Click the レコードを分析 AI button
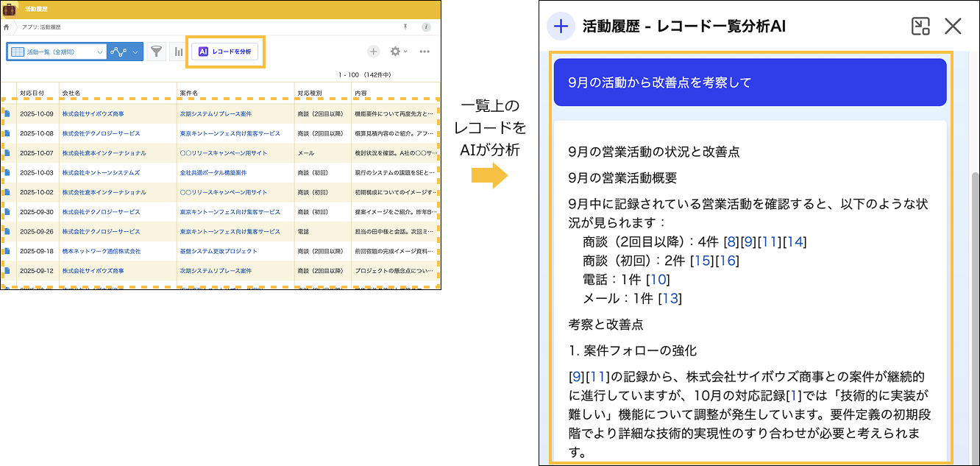This screenshot has height=466, width=980. coord(225,52)
